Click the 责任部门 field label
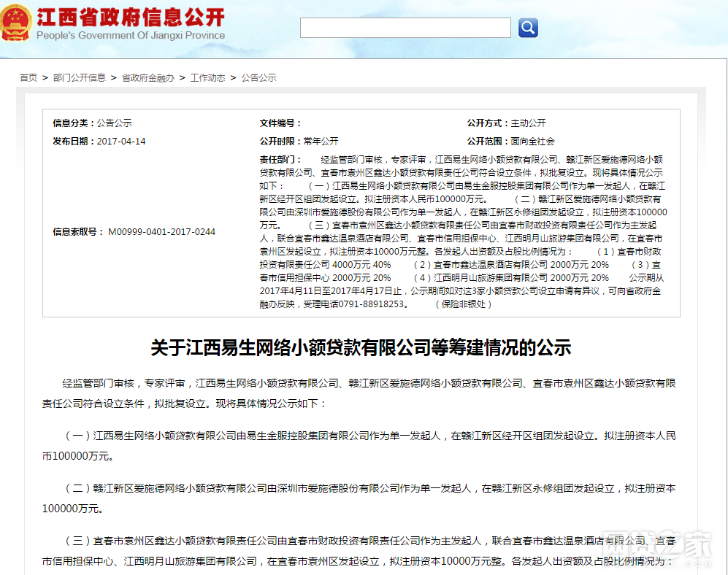Viewport: 728px width, 575px height. click(280, 159)
